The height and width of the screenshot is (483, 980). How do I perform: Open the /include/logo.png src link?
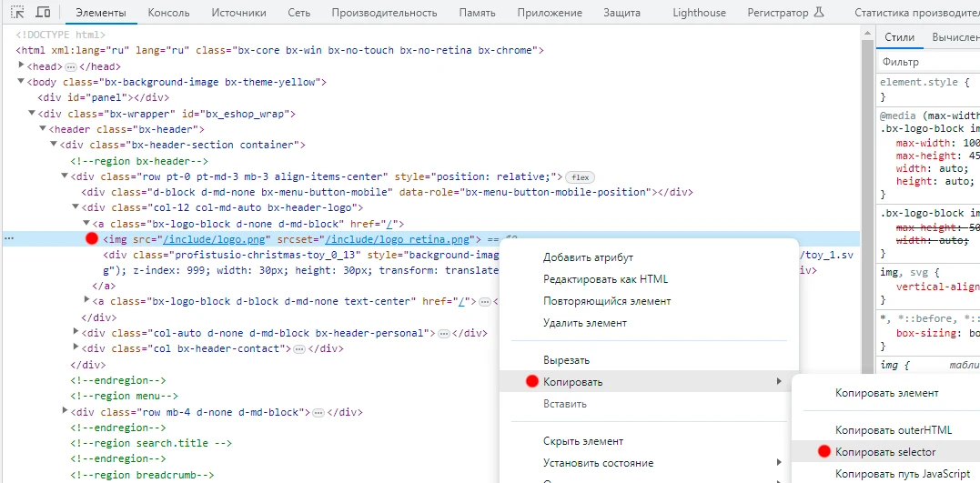tap(217, 238)
